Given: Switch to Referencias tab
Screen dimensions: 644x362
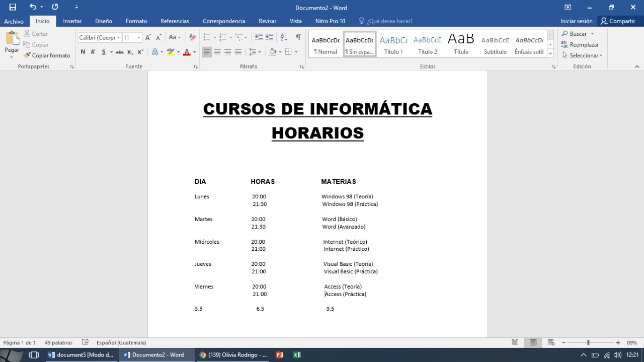Looking at the screenshot, I should tap(175, 21).
